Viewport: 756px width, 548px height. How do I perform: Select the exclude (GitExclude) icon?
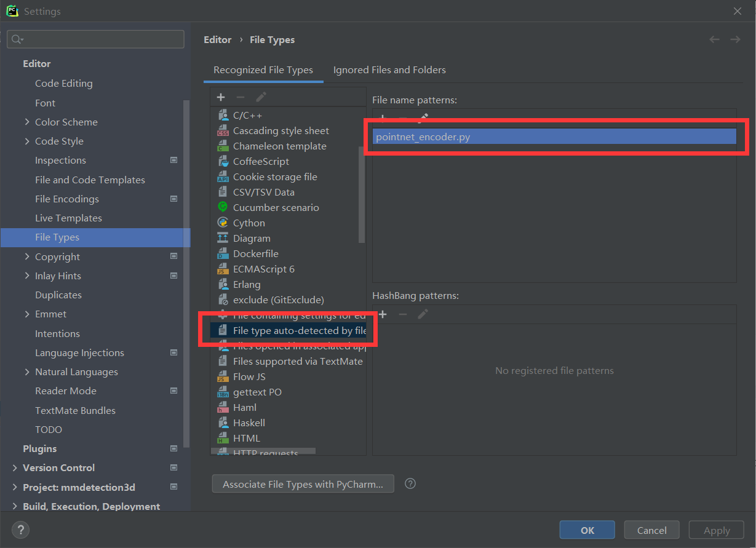click(223, 300)
